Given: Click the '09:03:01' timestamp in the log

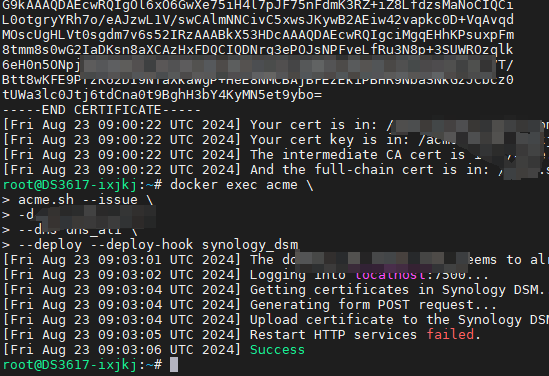Looking at the screenshot, I should (130, 260).
